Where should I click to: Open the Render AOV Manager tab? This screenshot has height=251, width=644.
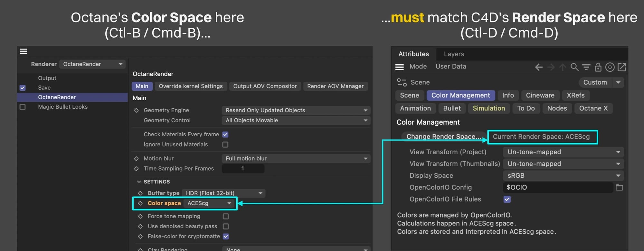coord(335,86)
